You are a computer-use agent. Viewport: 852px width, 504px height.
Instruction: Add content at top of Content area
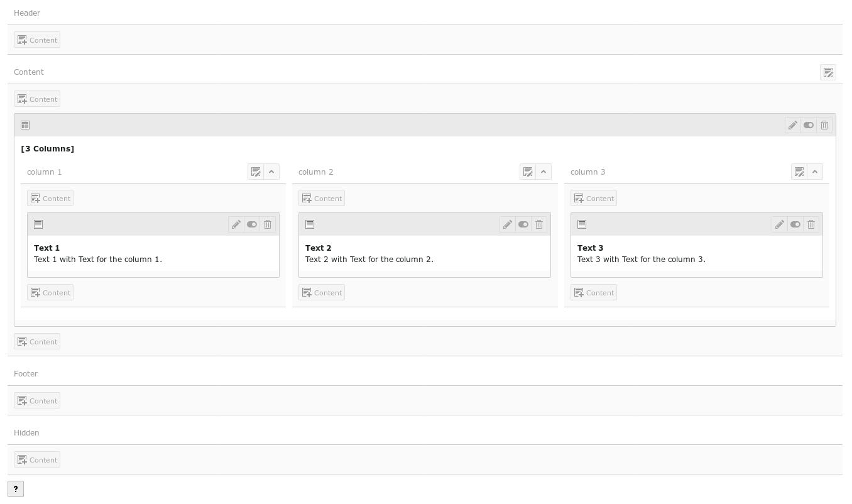point(37,99)
